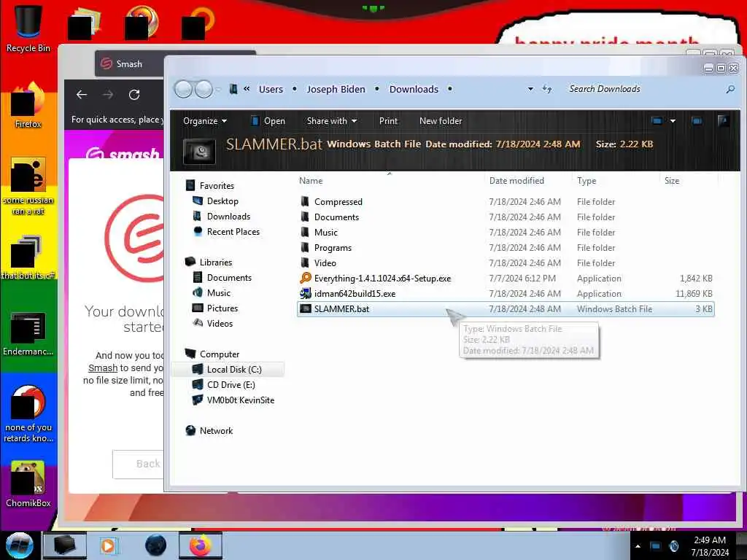
Task: Select Desktop under Favorites
Action: click(x=222, y=201)
